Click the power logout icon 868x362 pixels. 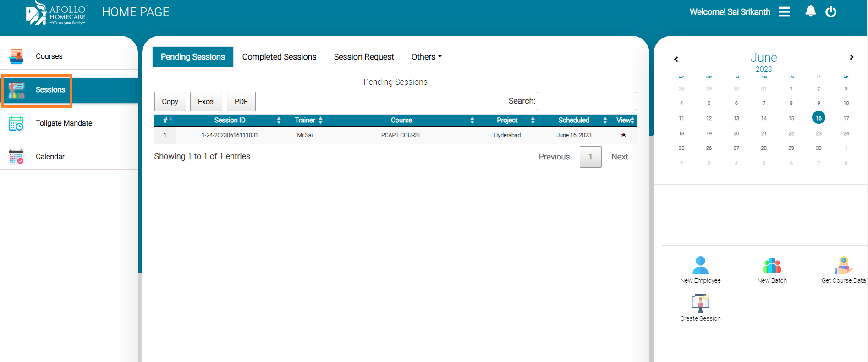(831, 12)
